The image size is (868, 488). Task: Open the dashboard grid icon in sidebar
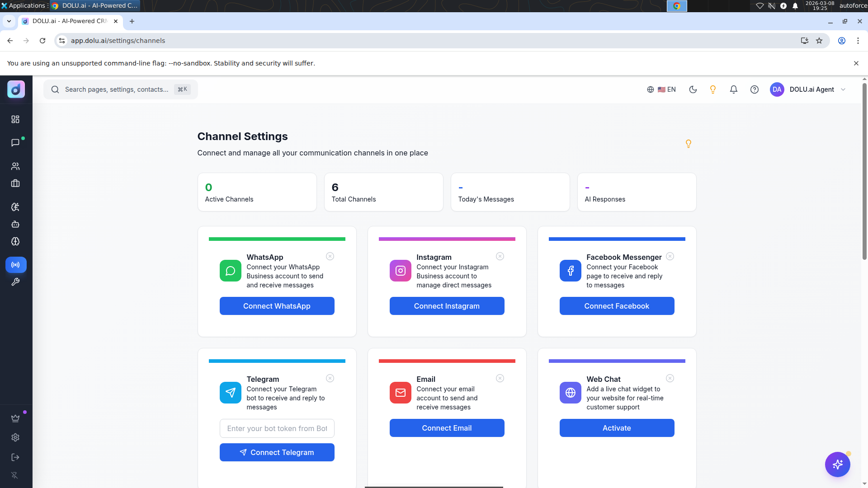[15, 119]
